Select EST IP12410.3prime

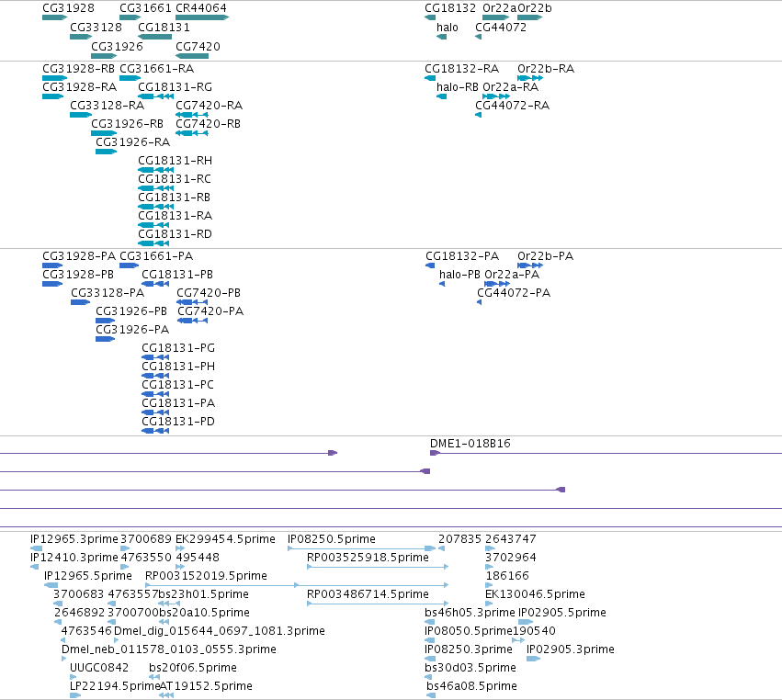(x=34, y=567)
